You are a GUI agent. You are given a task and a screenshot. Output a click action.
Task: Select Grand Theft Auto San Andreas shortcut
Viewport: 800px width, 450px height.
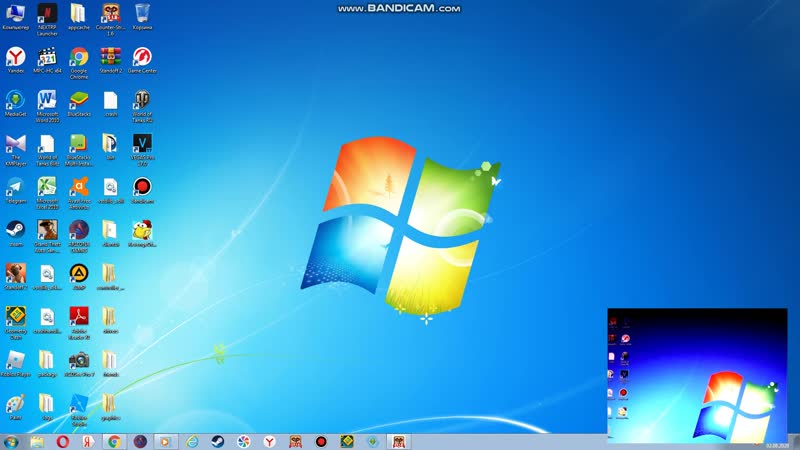click(47, 237)
